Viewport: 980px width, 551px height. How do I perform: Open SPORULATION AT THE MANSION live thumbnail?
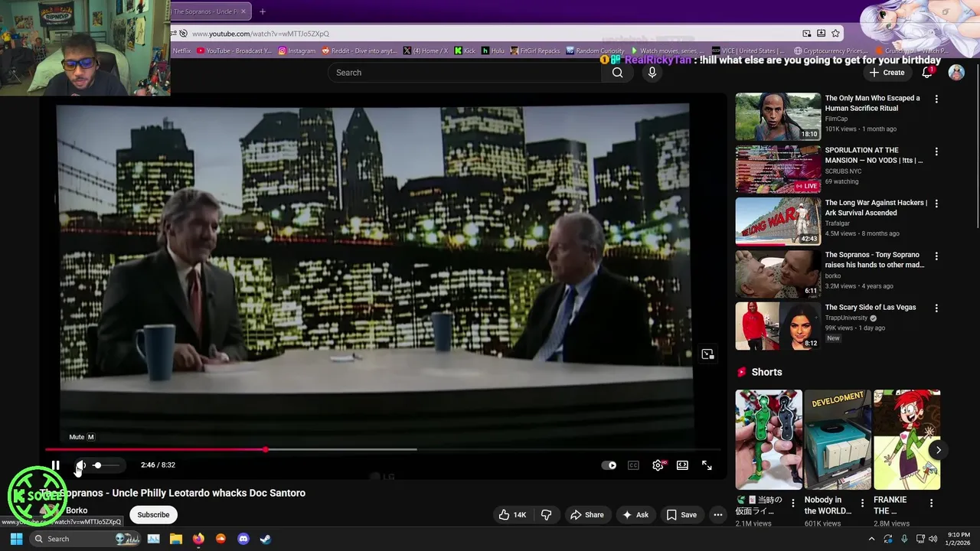[778, 168]
